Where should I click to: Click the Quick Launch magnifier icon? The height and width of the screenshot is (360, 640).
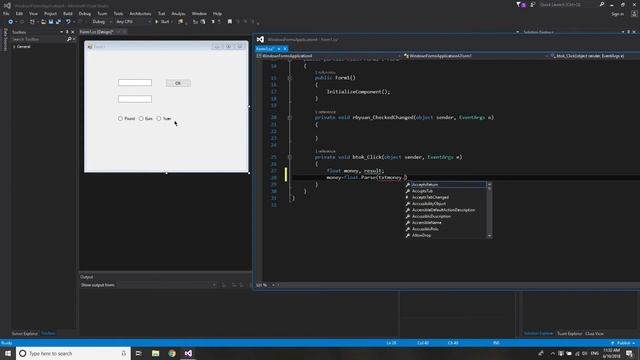(x=602, y=4)
